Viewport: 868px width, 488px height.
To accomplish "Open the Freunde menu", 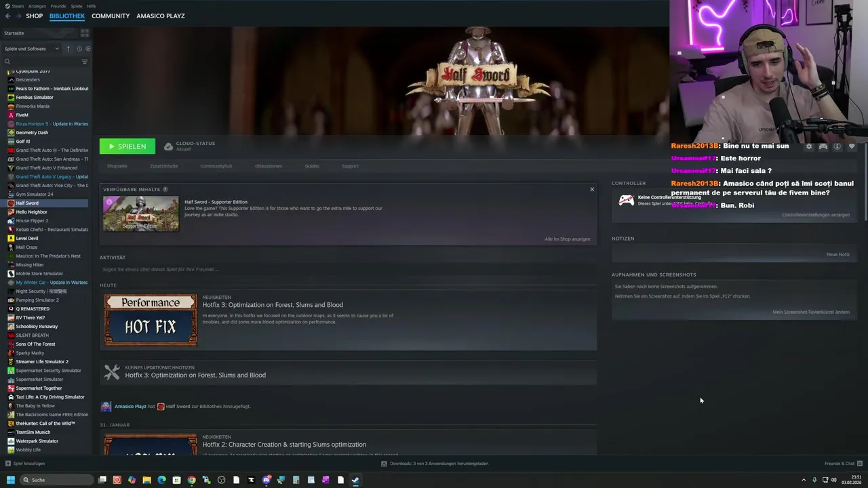I will 58,6.
